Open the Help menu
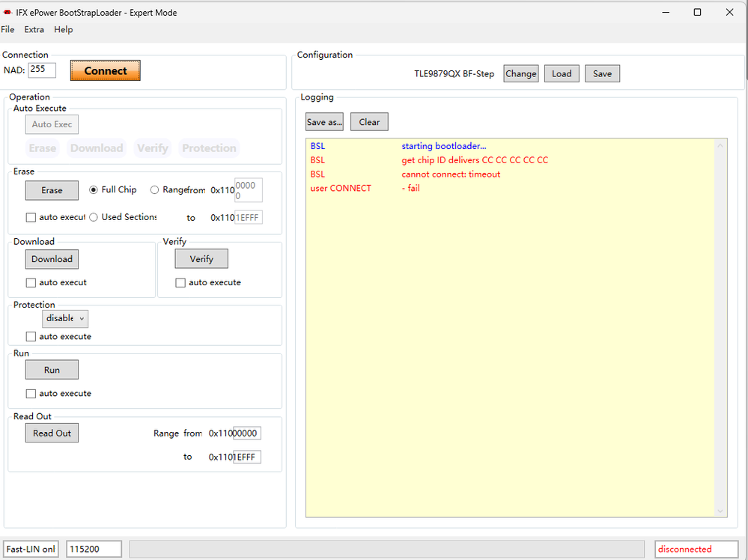748x560 pixels. pyautogui.click(x=63, y=29)
